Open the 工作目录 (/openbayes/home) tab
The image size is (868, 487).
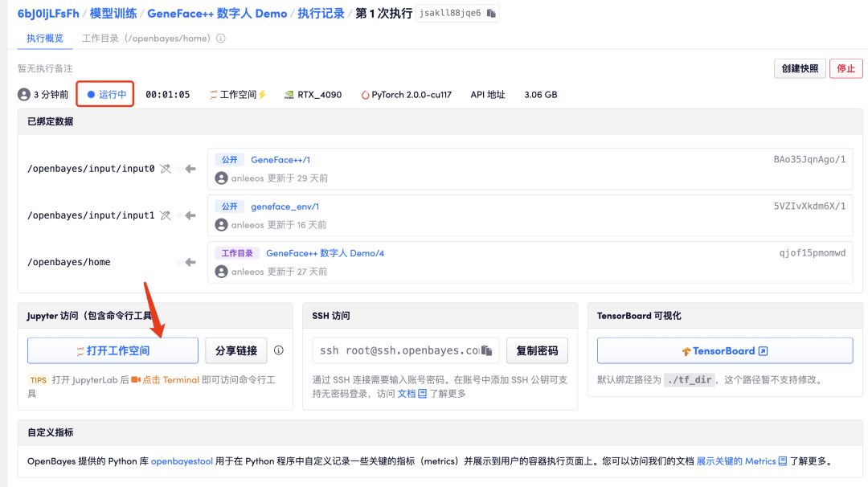point(146,39)
